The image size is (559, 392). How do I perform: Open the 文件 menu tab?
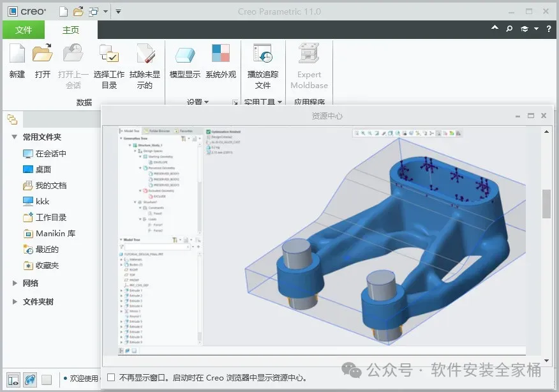coord(24,30)
